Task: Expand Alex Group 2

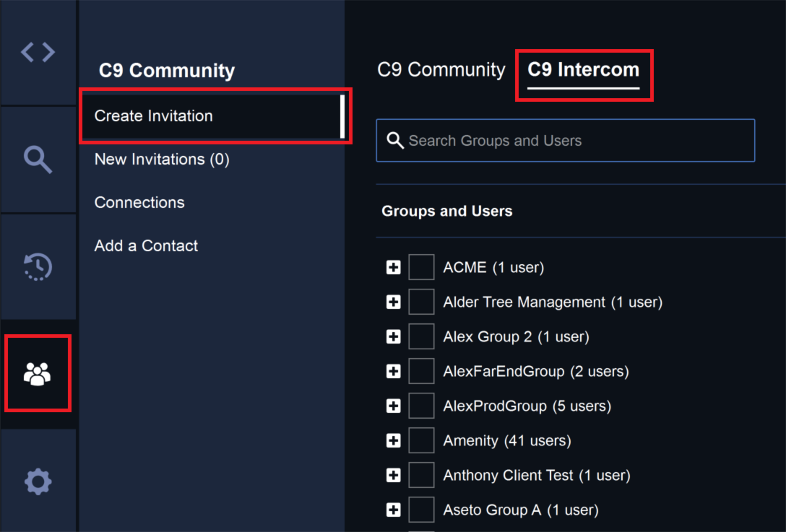Action: tap(394, 336)
